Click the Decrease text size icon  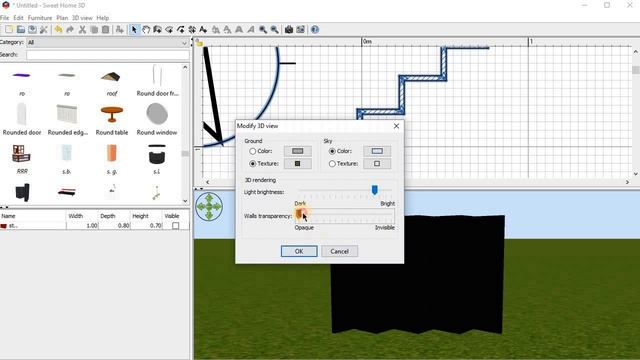pos(227,29)
